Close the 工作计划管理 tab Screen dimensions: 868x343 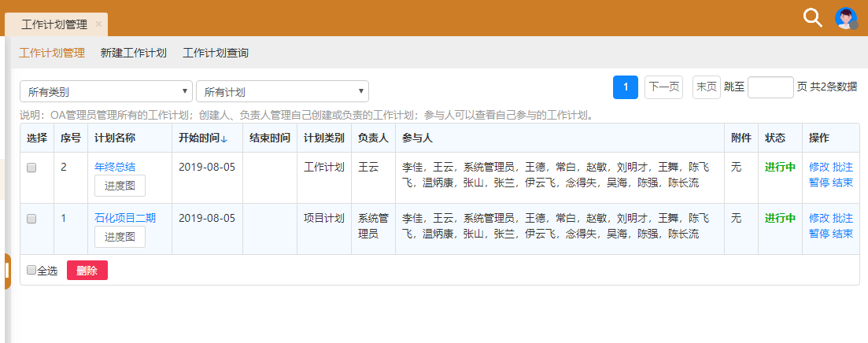coord(98,24)
